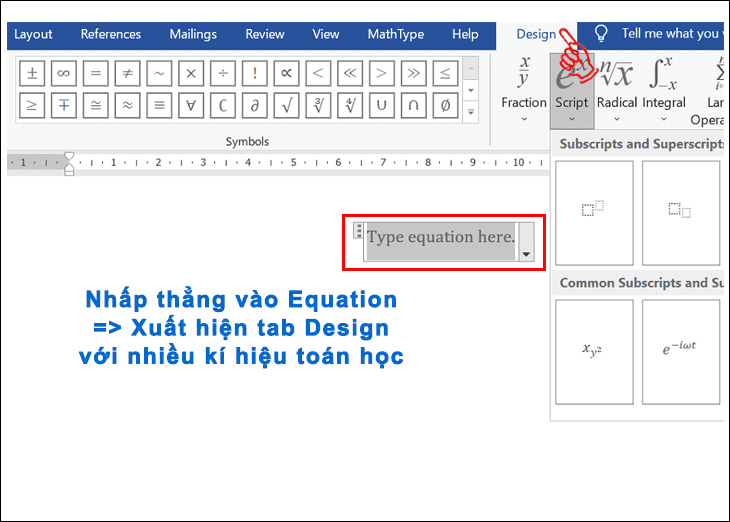Insert the union symbol
730x522 pixels.
(382, 105)
